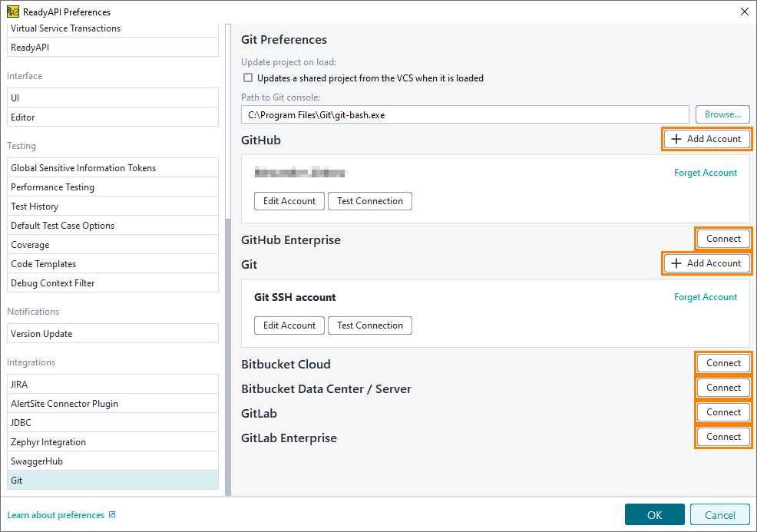Image resolution: width=757 pixels, height=532 pixels.
Task: Open the JIRA integration preferences
Action: (x=113, y=385)
